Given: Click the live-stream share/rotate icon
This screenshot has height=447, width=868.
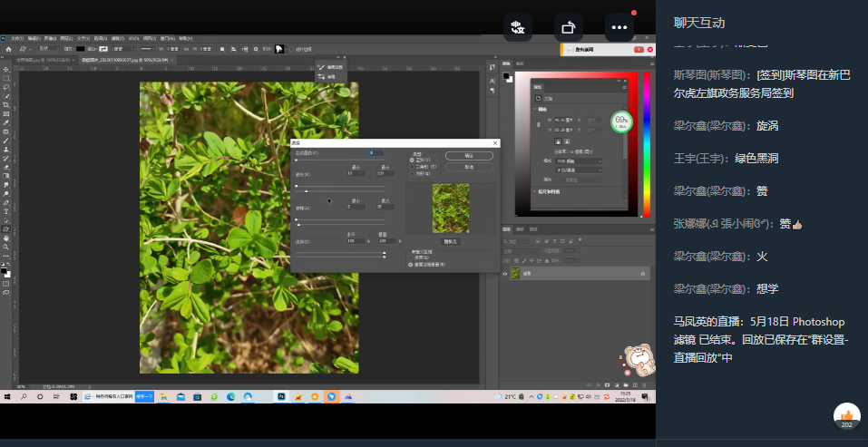Looking at the screenshot, I should 569,27.
